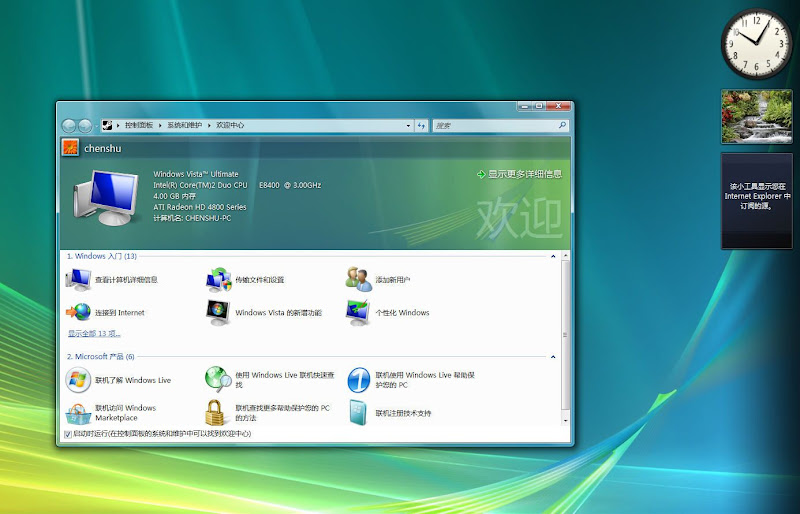Click the scroll up arrow of the list
The height and width of the screenshot is (514, 800).
coord(565,255)
